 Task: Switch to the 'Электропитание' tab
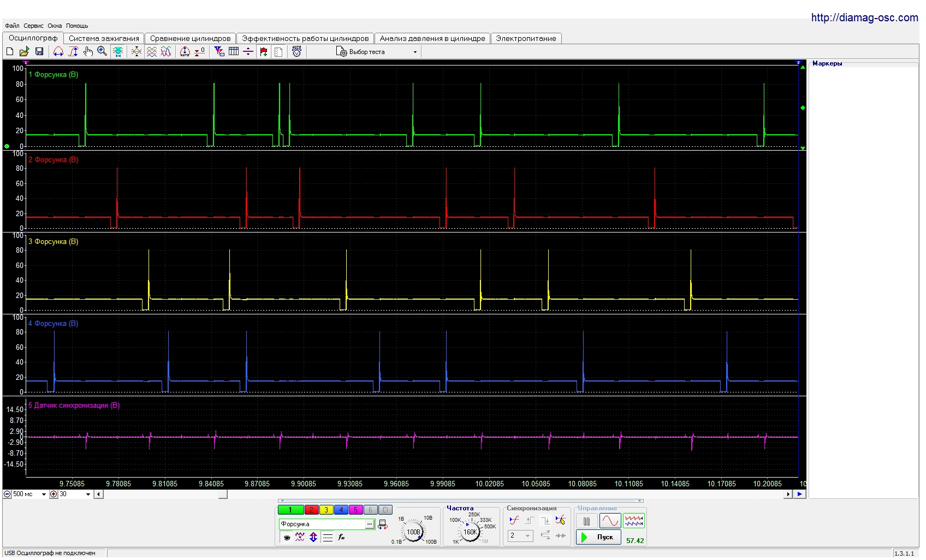(x=526, y=38)
